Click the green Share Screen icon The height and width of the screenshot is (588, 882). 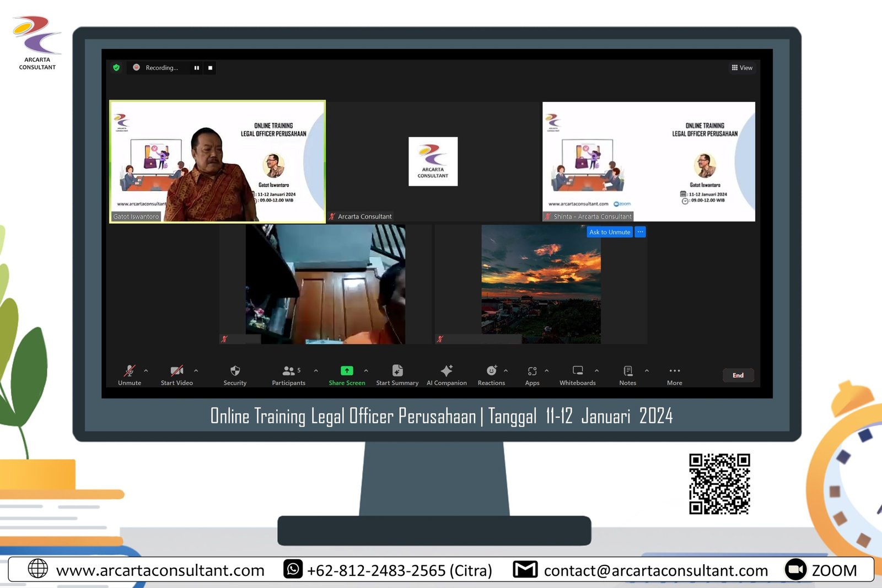[347, 371]
